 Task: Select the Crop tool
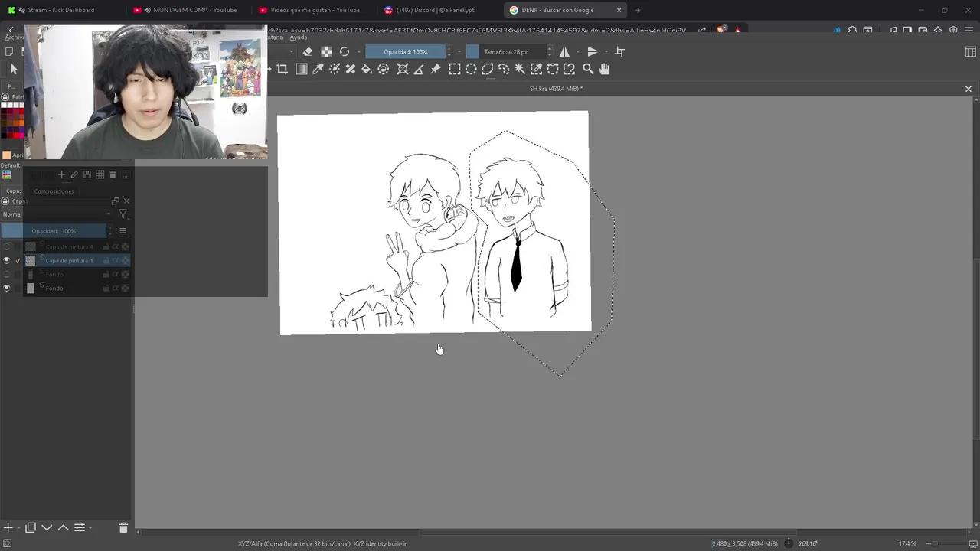click(x=283, y=69)
